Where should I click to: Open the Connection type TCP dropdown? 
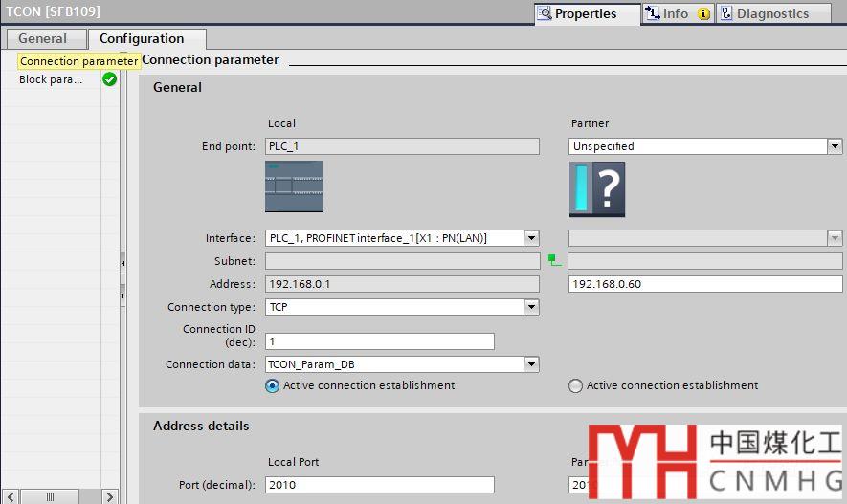pos(531,307)
